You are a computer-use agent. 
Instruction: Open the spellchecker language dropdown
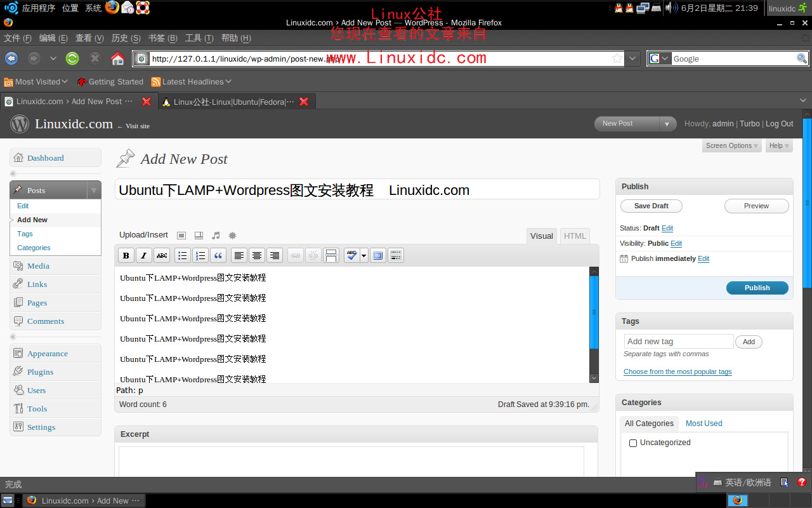coord(363,255)
